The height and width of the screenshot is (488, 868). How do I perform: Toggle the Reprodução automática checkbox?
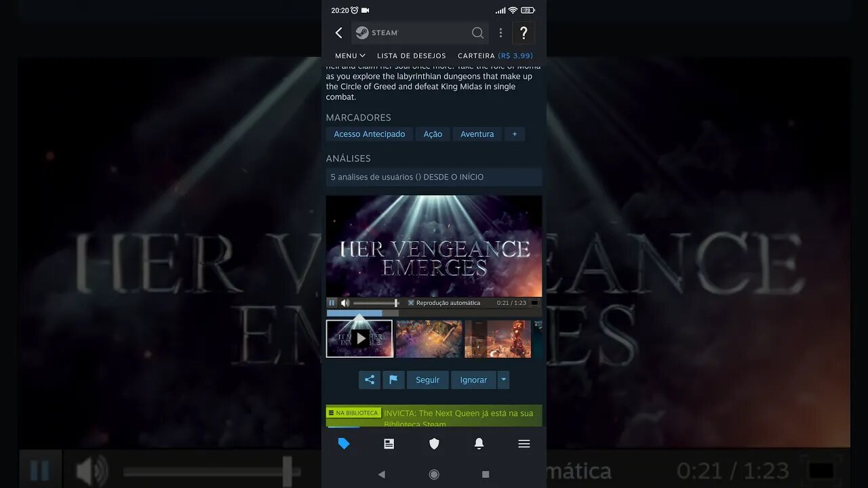click(x=411, y=303)
